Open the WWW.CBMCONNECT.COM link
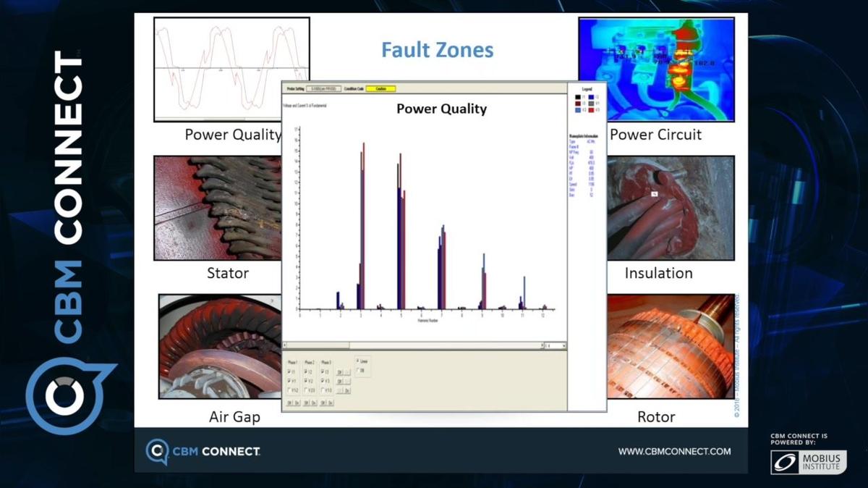868x488 pixels. 674,451
